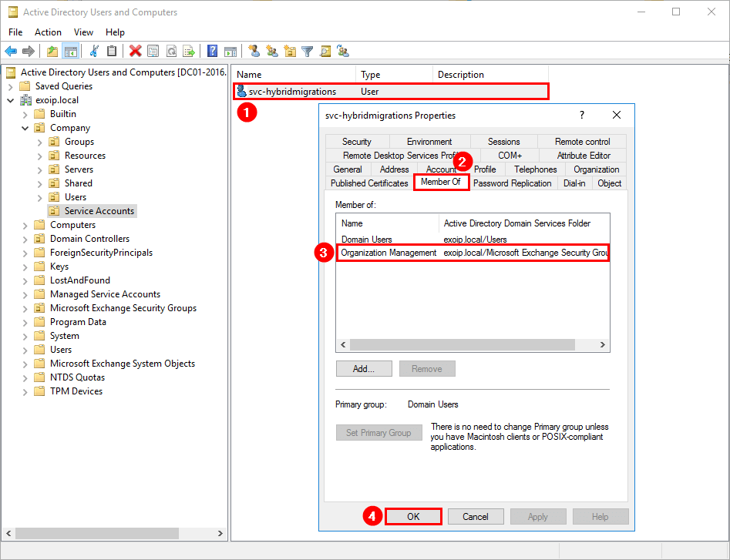Select Organization Management group row
Image resolution: width=730 pixels, height=560 pixels.
click(x=473, y=253)
